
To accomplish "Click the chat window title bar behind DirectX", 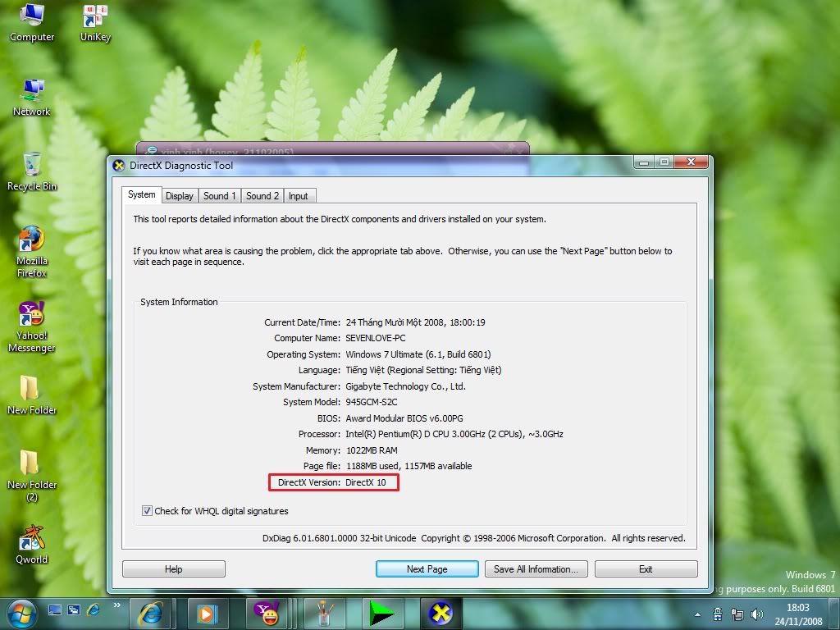I will [332, 148].
